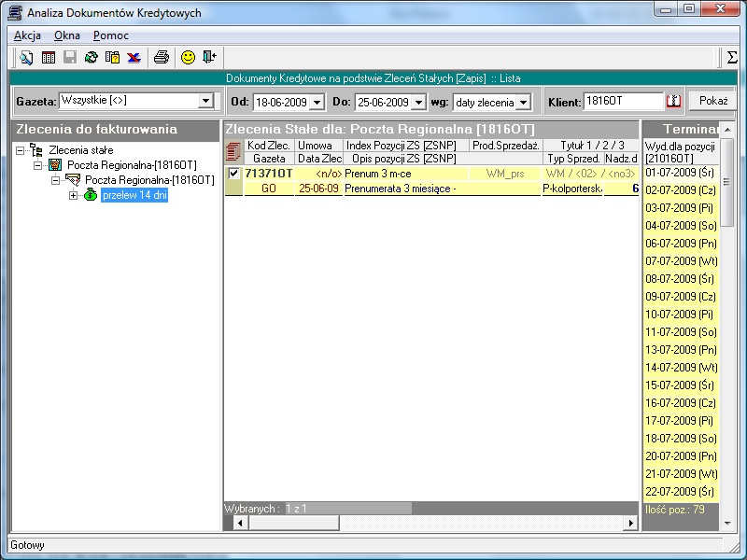
Task: Click the yellow smiley face icon
Action: (x=189, y=58)
